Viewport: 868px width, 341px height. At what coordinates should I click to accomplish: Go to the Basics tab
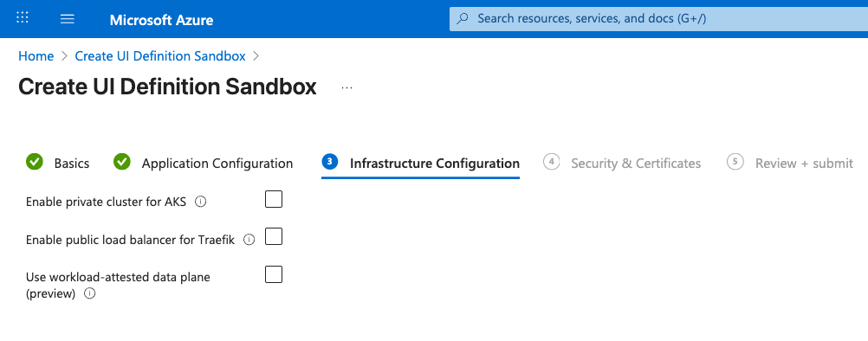[71, 164]
